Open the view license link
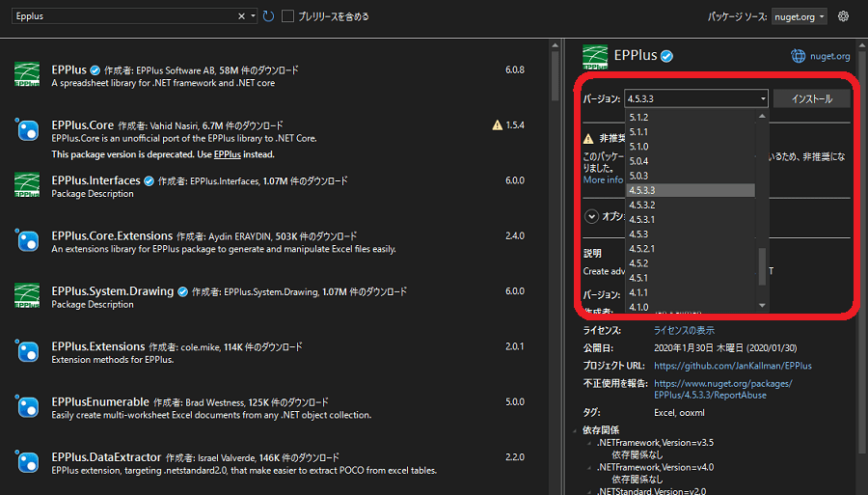The width and height of the screenshot is (868, 495). [x=684, y=331]
